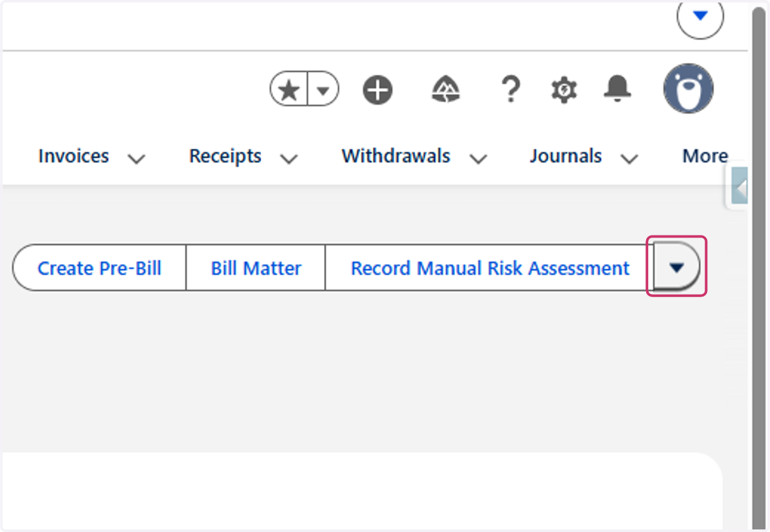Open the Withdrawals tab
Image resolution: width=770 pixels, height=532 pixels.
pos(396,156)
